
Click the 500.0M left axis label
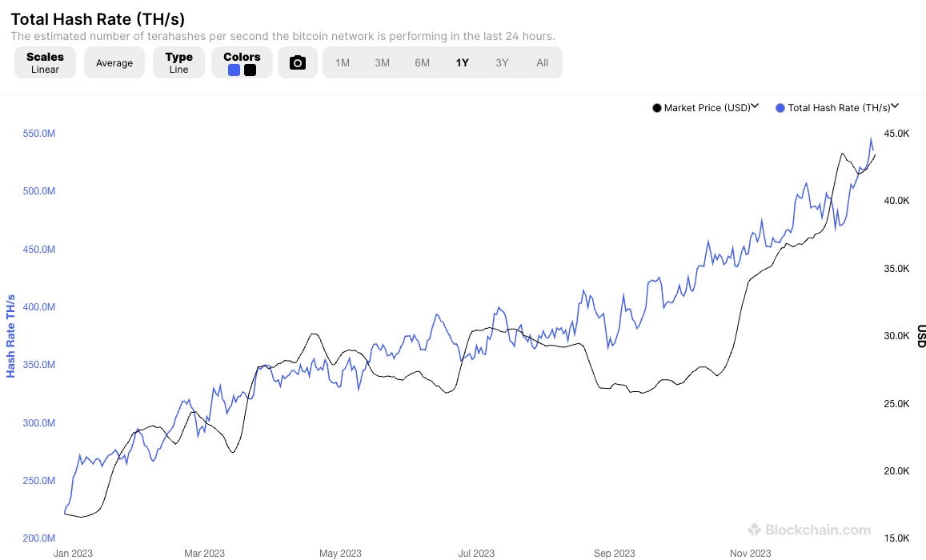39,191
